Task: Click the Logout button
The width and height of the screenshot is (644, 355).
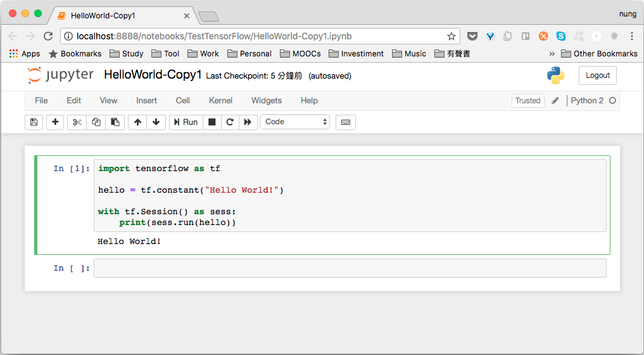Action: (x=598, y=75)
